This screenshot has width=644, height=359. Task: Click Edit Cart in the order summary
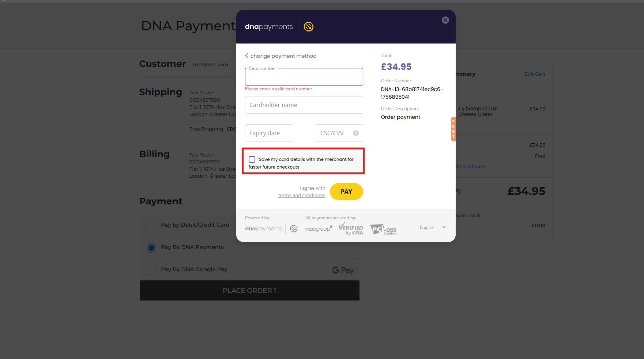click(534, 74)
